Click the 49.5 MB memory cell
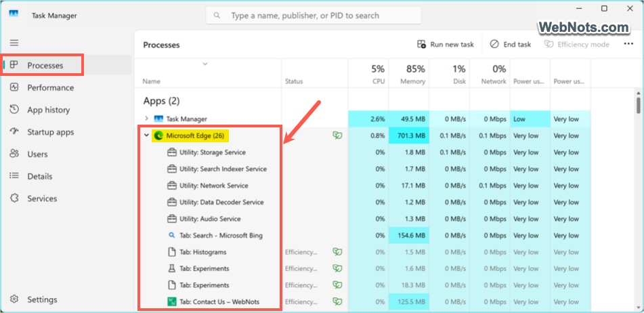The width and height of the screenshot is (644, 313). point(408,119)
